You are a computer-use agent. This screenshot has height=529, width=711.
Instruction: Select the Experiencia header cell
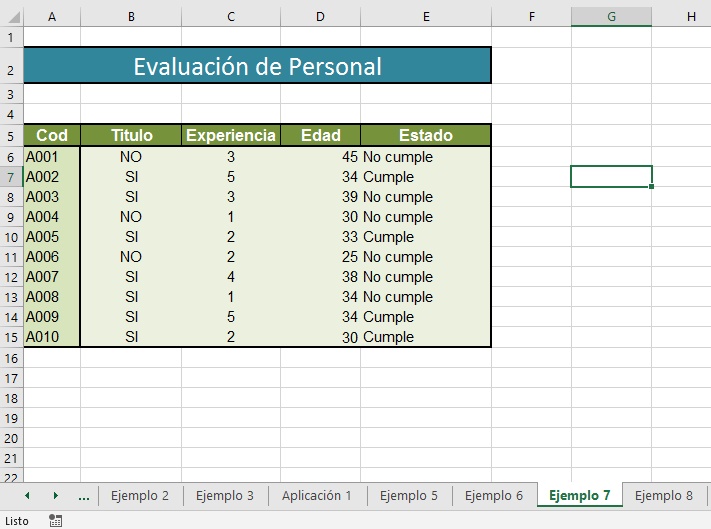tap(231, 135)
